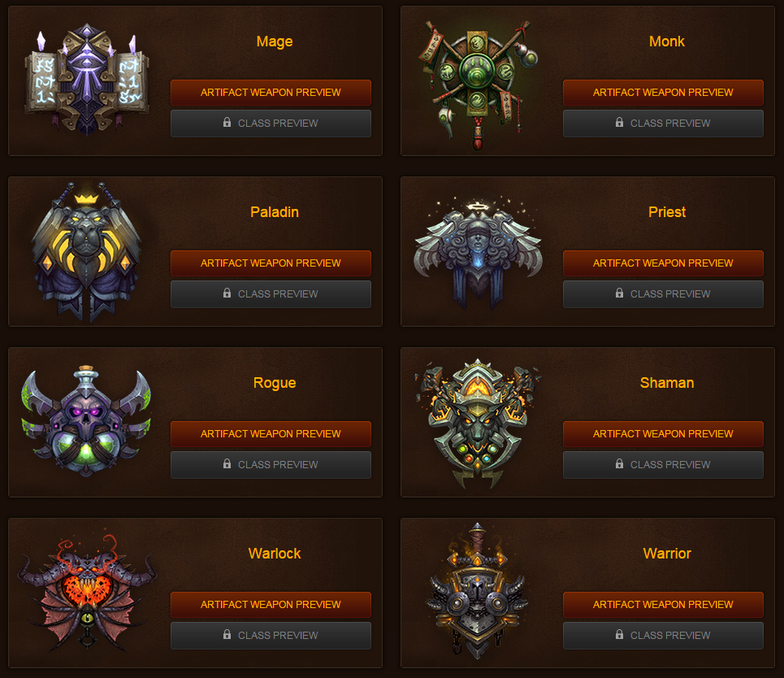Open Mage Artifact Weapon Preview
784x678 pixels.
(x=271, y=93)
